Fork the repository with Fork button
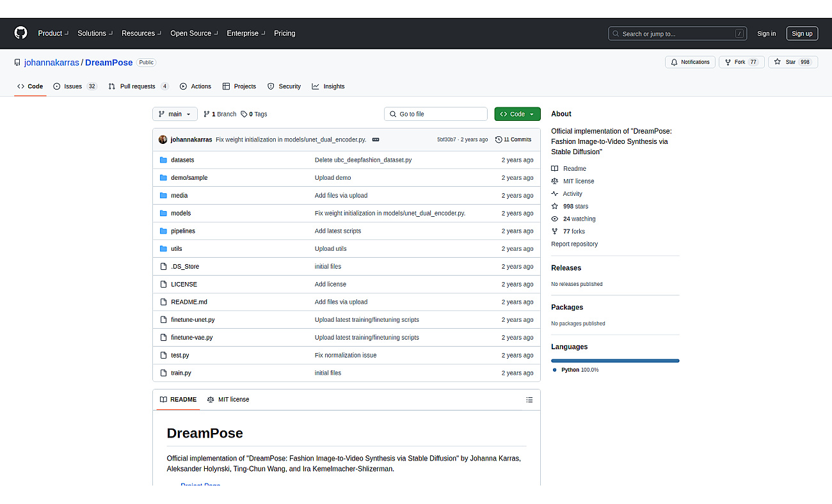This screenshot has height=504, width=832. tap(741, 62)
